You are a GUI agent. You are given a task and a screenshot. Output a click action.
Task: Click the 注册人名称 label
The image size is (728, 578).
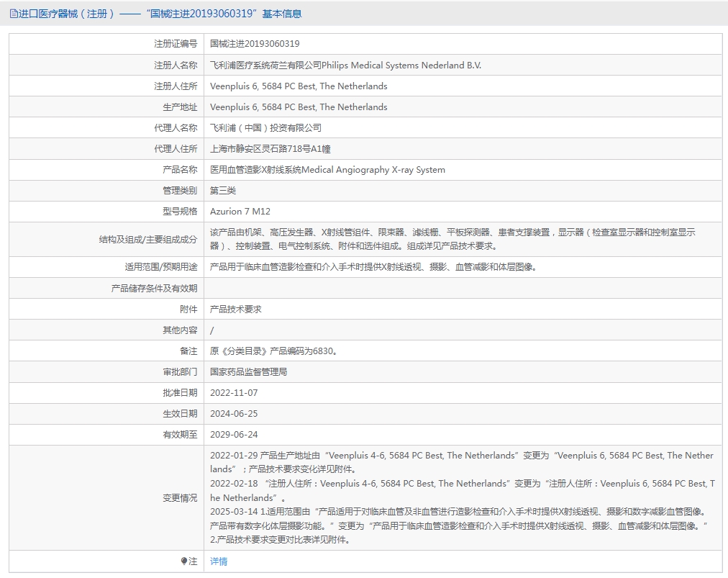click(x=176, y=65)
